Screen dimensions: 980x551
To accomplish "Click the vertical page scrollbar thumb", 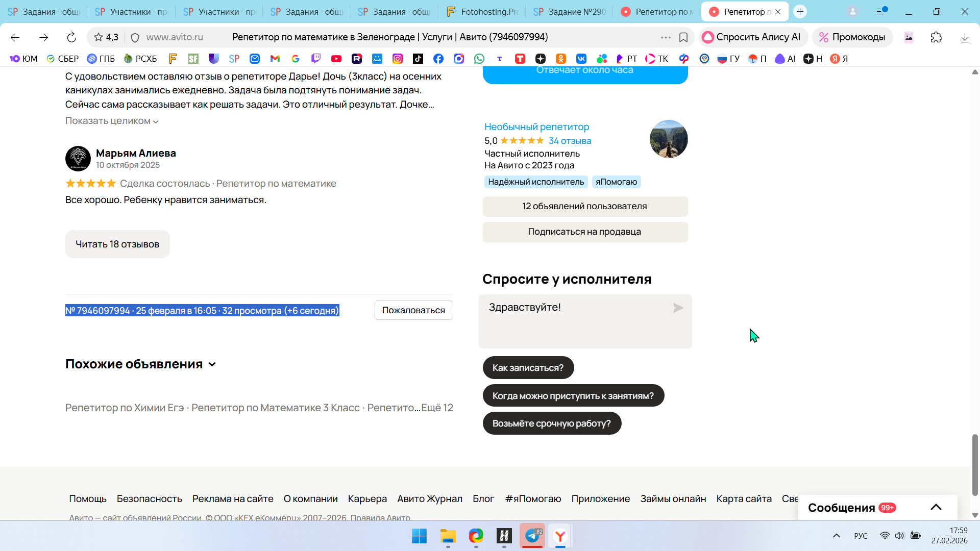I will coord(975,464).
